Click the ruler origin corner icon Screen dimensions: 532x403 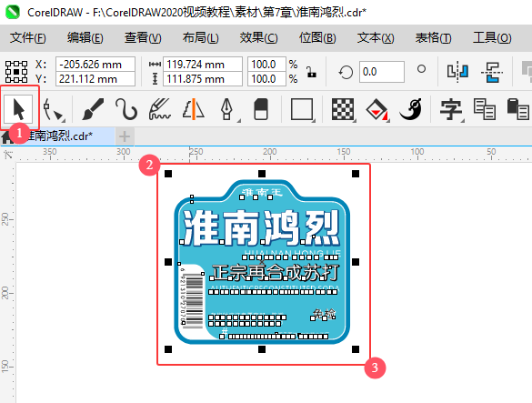pos(8,155)
